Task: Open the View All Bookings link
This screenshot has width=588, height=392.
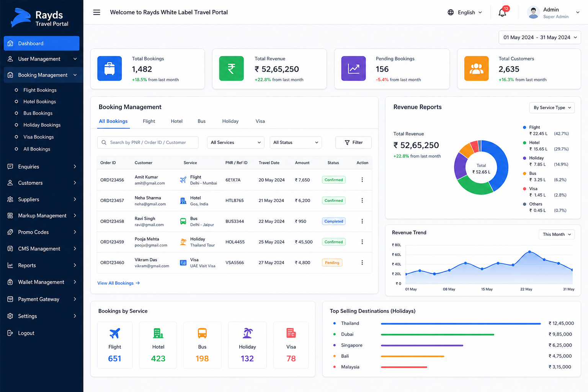Action: (x=119, y=283)
